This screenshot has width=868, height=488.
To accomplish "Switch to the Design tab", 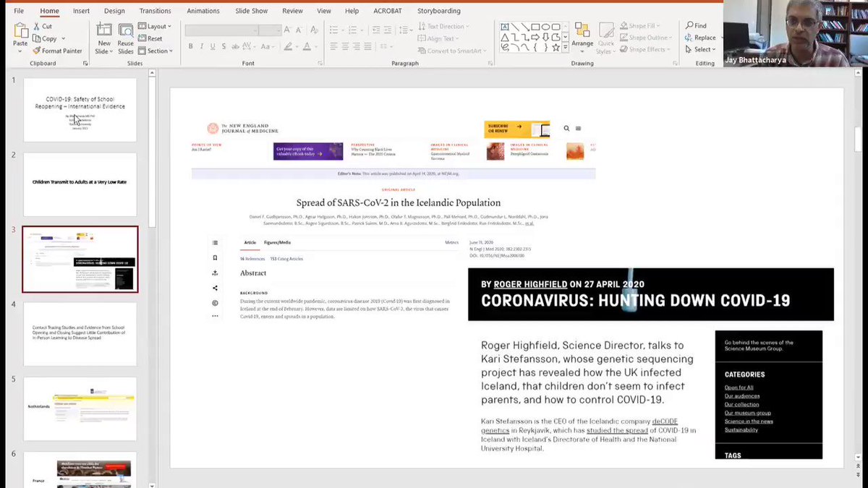I will click(x=114, y=11).
